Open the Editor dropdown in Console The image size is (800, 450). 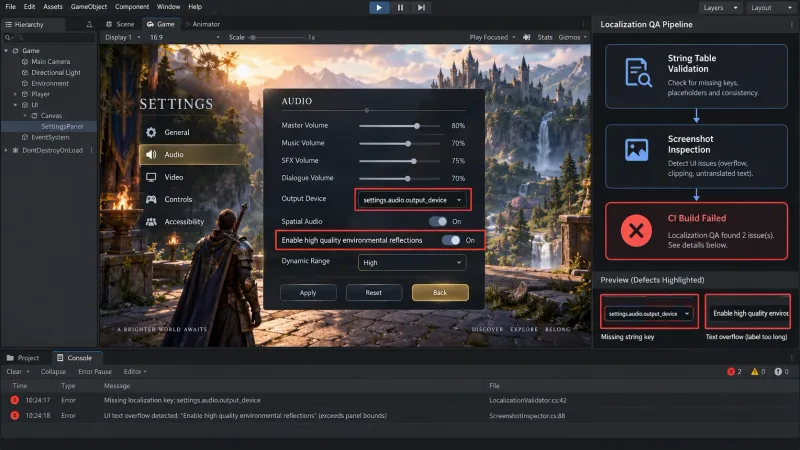135,371
